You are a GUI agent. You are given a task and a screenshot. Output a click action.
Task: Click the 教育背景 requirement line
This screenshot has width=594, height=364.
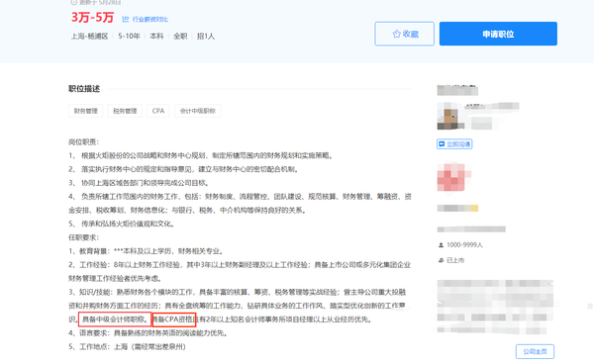pos(146,251)
